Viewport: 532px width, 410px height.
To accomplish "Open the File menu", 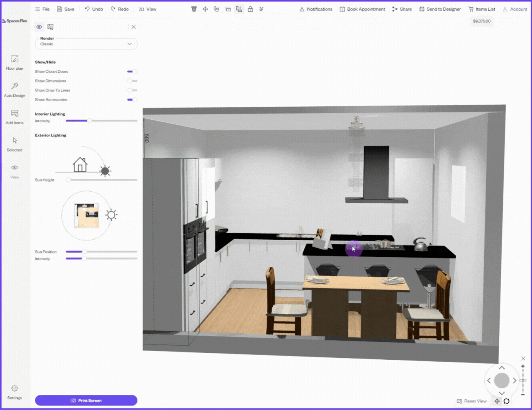I will 42,9.
